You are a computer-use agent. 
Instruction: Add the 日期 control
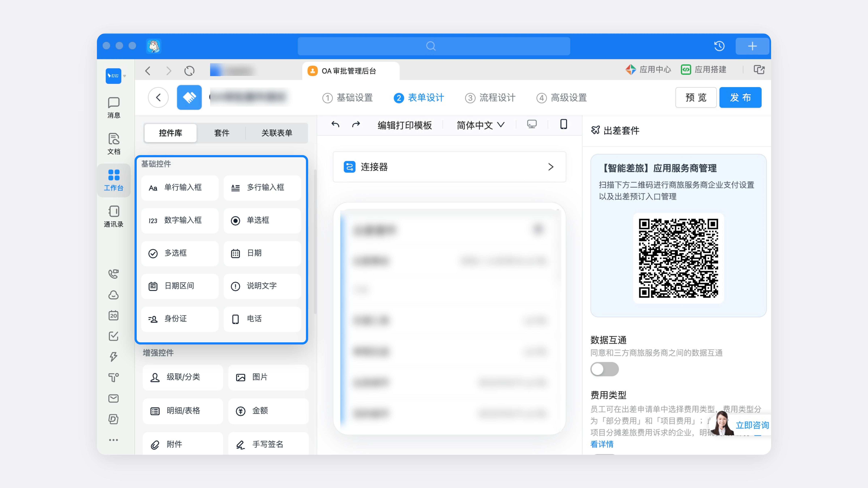(262, 253)
